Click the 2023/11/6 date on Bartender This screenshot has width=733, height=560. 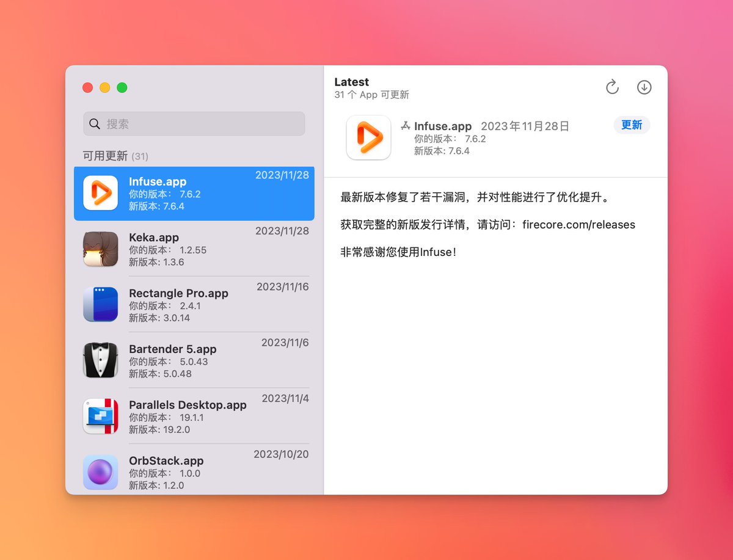[285, 343]
